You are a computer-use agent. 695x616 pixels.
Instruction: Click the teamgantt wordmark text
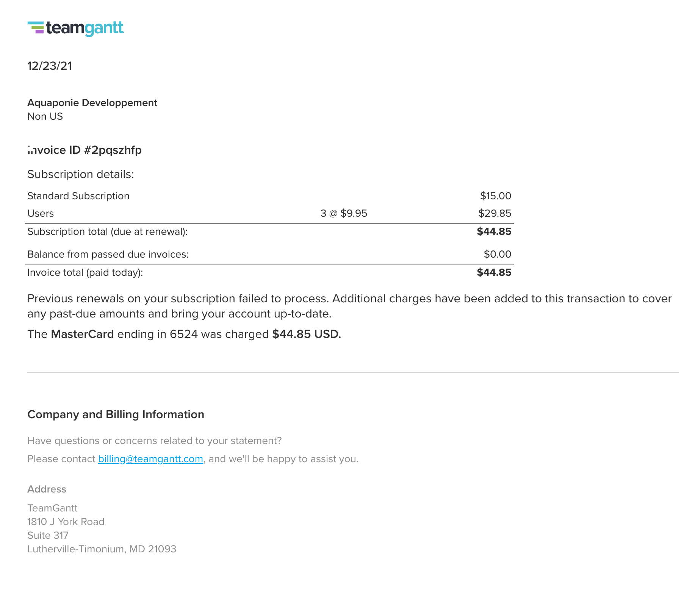coord(85,28)
